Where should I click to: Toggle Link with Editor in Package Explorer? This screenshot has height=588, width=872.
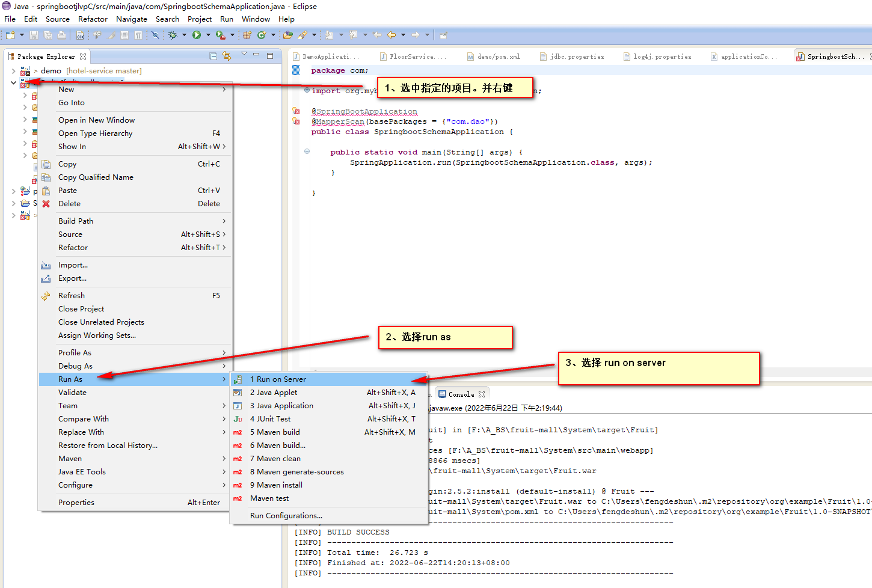(x=227, y=56)
